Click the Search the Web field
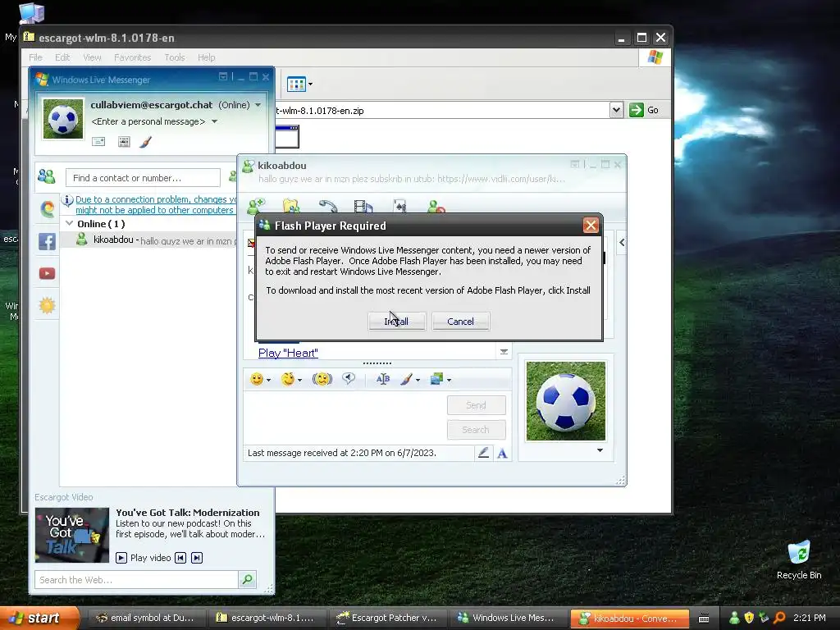 136,580
